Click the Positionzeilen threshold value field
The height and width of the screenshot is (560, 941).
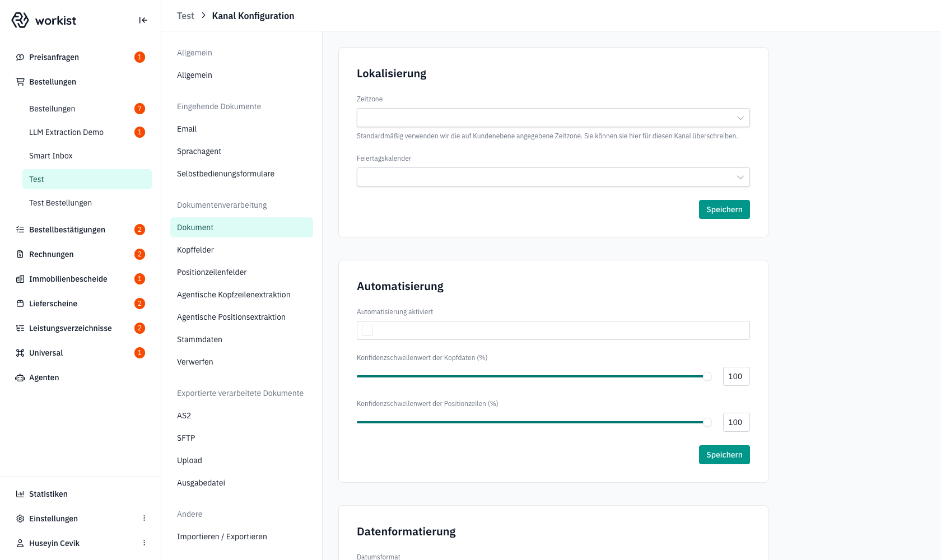[736, 422]
